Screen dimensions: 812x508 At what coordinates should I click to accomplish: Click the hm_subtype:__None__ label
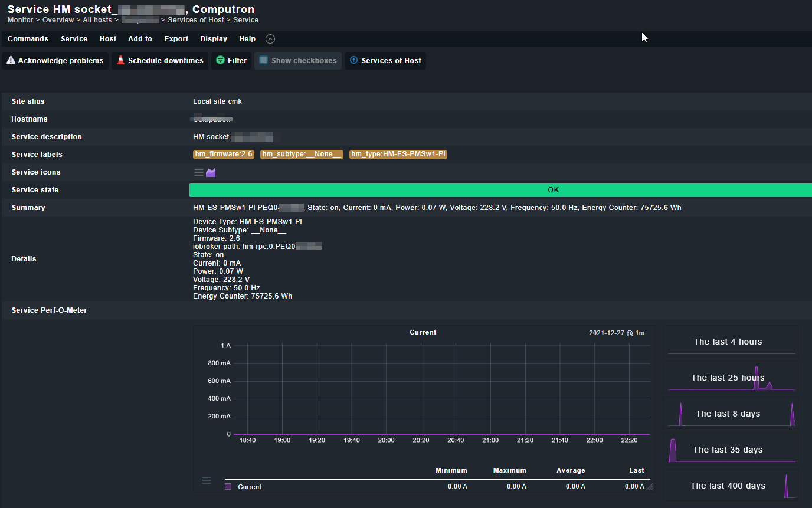[302, 155]
